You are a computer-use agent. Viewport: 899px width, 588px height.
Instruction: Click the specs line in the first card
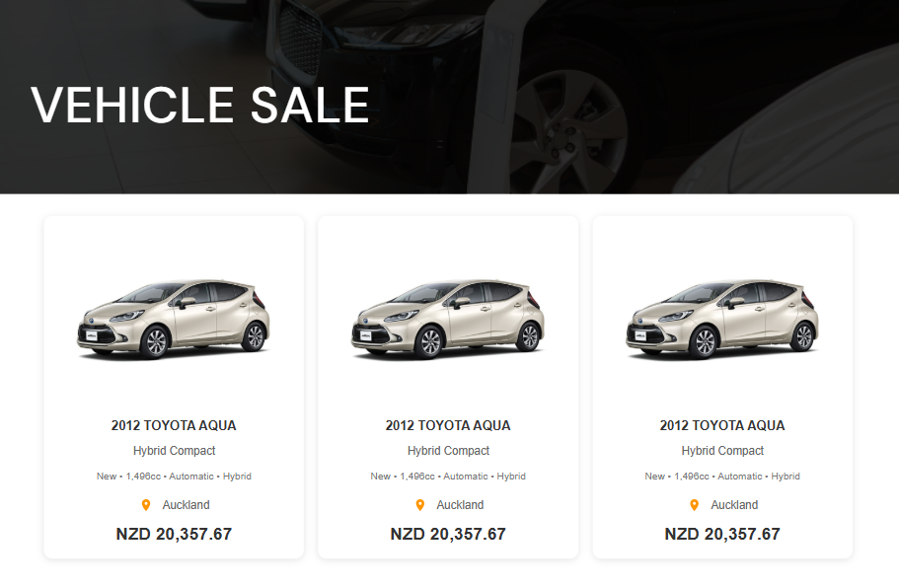point(174,477)
